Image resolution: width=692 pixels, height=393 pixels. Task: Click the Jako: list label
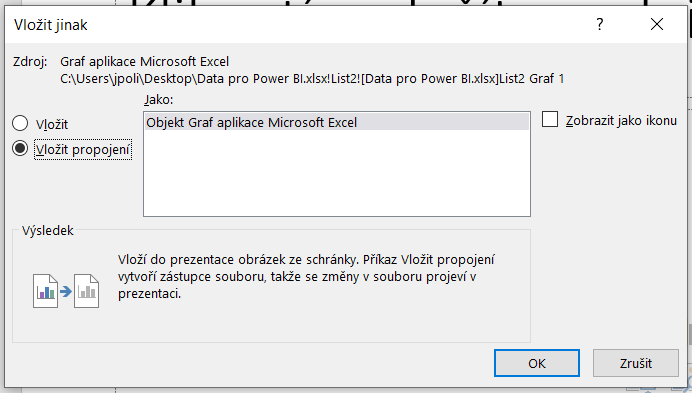(x=158, y=100)
